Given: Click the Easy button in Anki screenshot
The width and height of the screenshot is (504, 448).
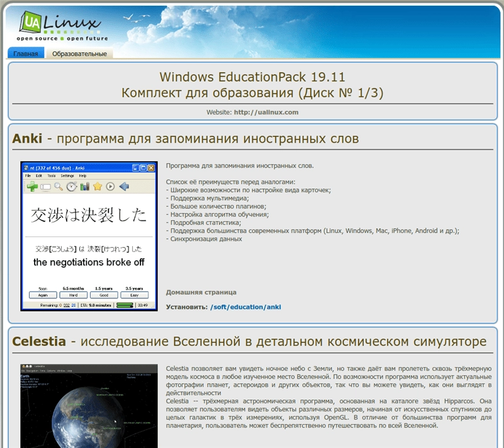Looking at the screenshot, I should (134, 295).
